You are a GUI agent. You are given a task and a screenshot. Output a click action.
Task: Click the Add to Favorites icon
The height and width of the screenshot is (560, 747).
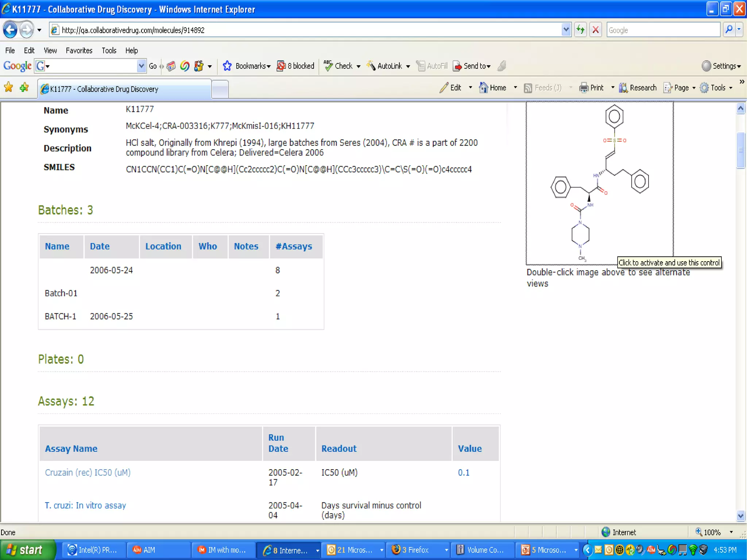coord(24,88)
